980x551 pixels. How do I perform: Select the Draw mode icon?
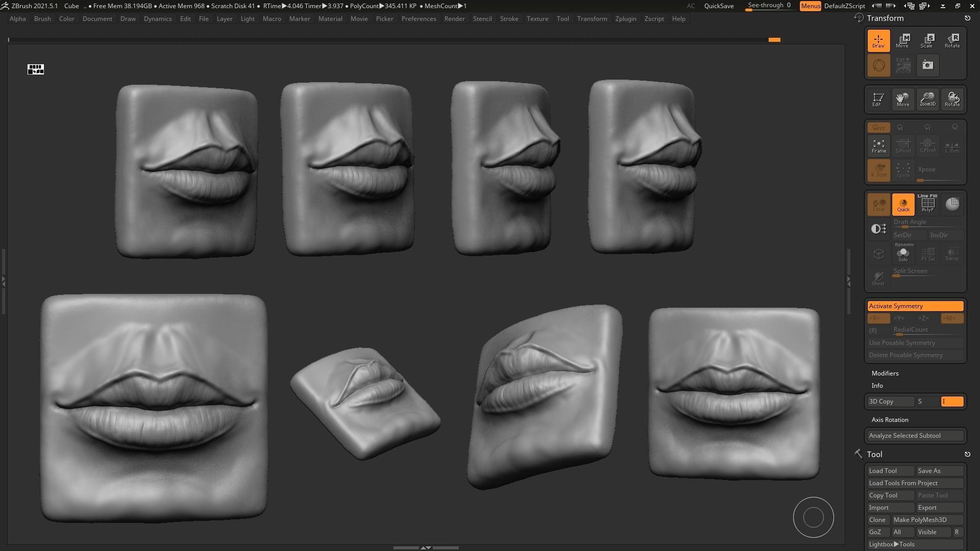click(878, 40)
